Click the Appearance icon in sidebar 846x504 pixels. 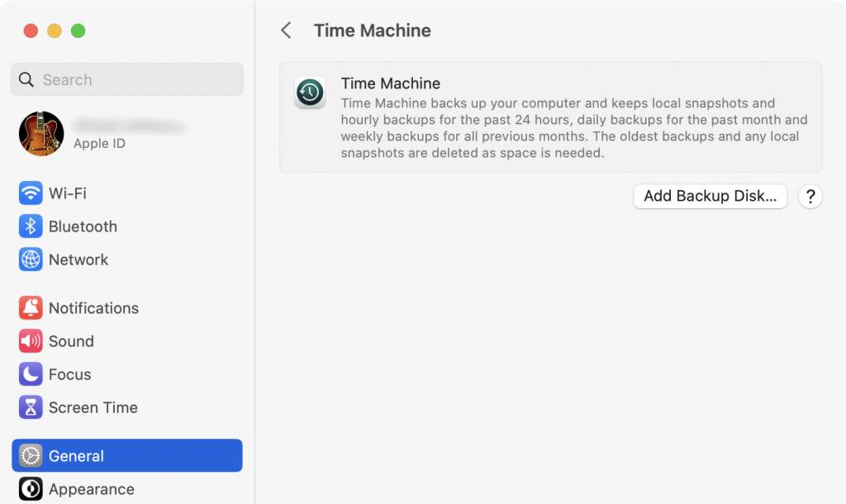[31, 489]
